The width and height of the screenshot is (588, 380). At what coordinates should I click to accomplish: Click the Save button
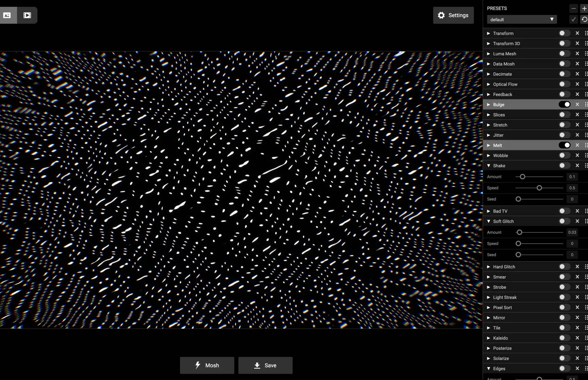click(x=265, y=365)
